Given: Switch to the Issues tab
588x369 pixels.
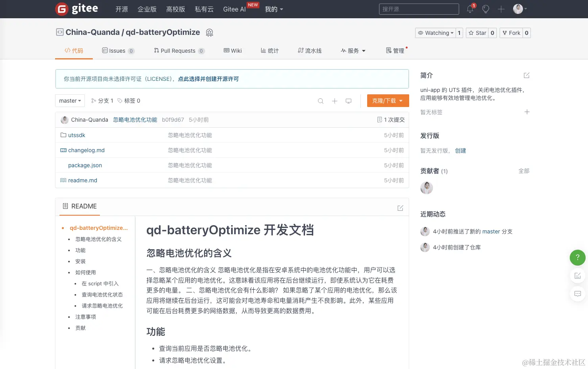Looking at the screenshot, I should (118, 51).
